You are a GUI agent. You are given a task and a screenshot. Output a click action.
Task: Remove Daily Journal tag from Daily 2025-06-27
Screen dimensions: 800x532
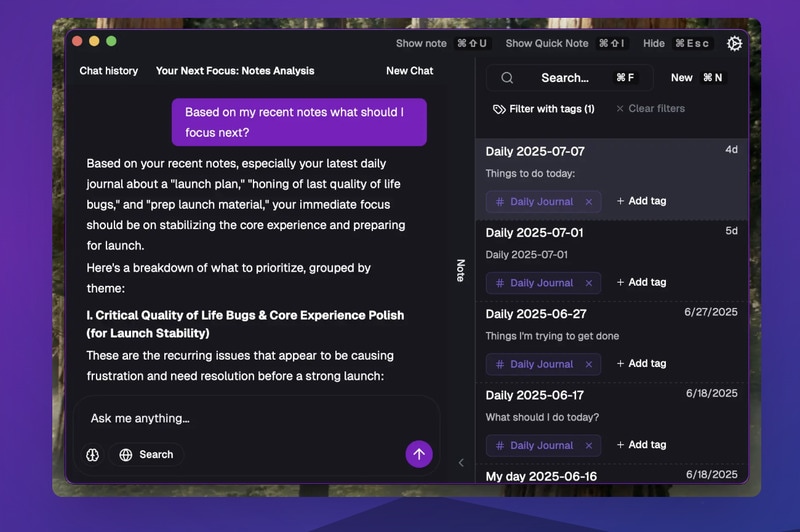pos(588,364)
